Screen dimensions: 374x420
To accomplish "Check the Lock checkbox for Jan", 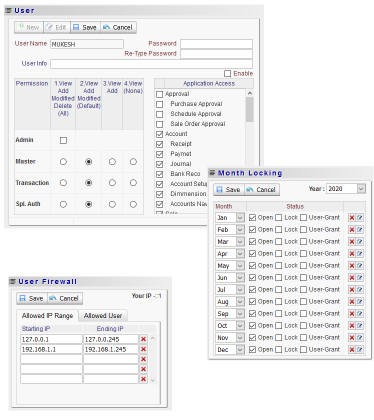I will click(279, 218).
